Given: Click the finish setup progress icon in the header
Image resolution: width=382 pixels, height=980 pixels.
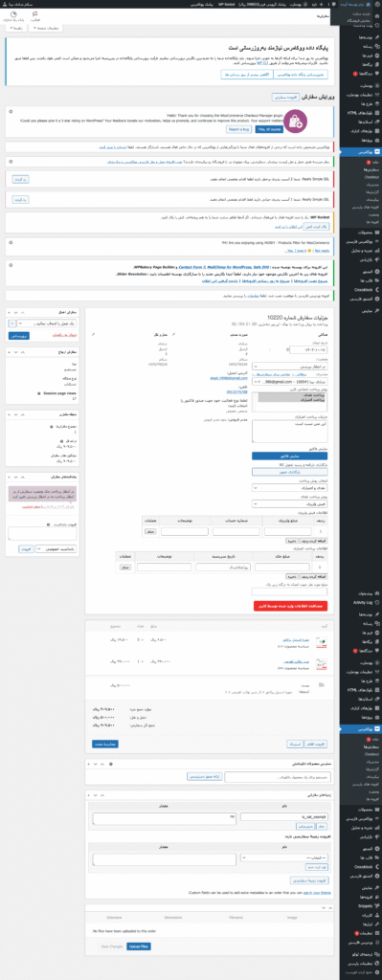Looking at the screenshot, I should [x=14, y=12].
